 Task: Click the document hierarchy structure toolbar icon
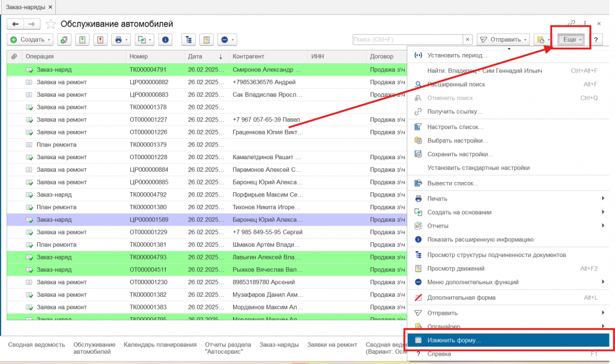(189, 40)
